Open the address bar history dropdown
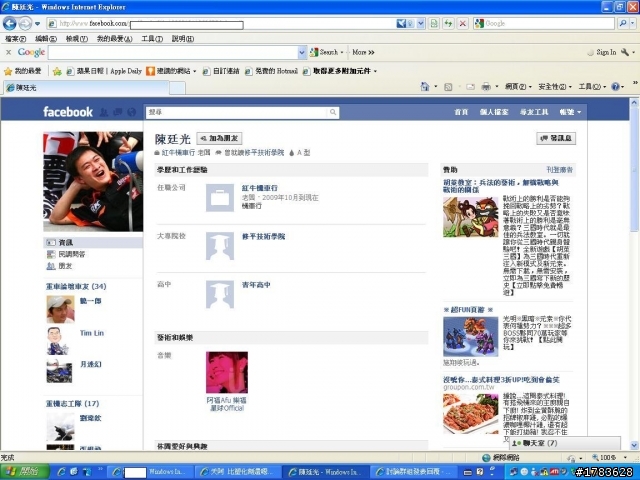Viewport: 640px width, 480px height. (421, 24)
